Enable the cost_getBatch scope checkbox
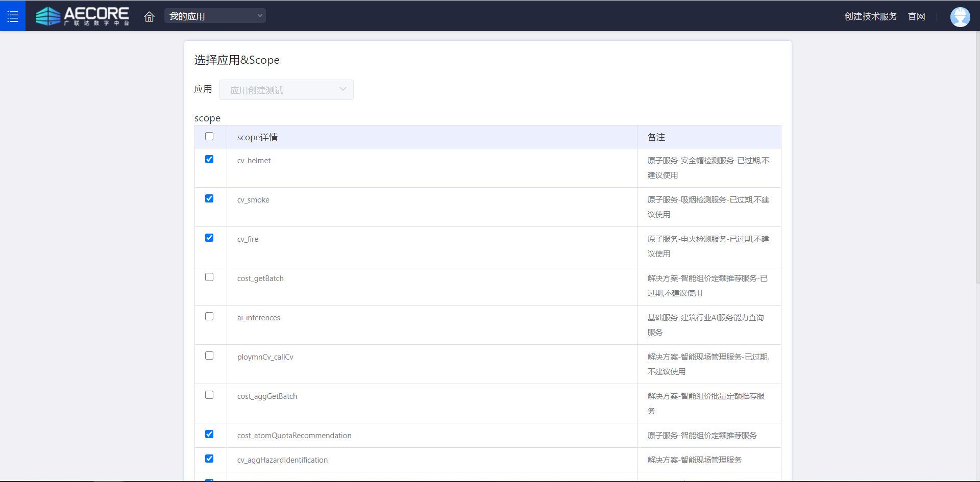This screenshot has height=482, width=980. pyautogui.click(x=209, y=277)
